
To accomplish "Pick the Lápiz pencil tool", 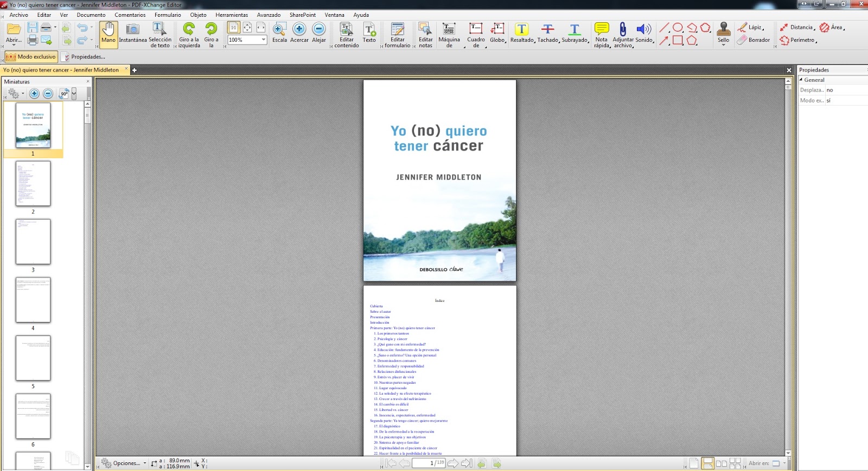I will 750,27.
